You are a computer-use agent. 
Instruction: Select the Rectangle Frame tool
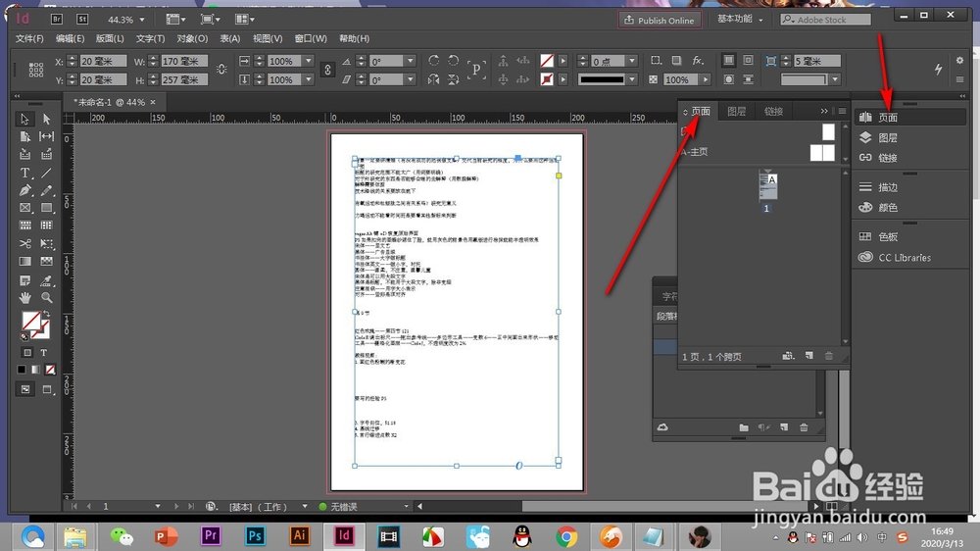coord(25,208)
